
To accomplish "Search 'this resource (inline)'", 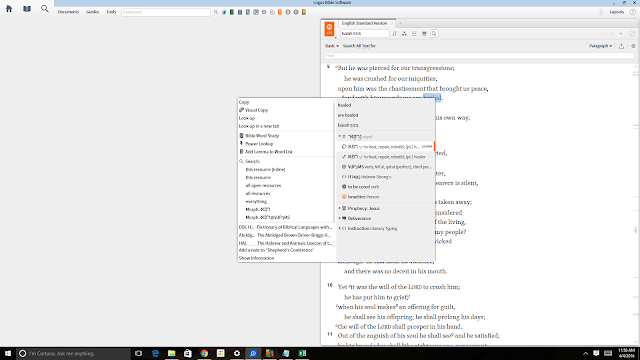I will [265, 169].
